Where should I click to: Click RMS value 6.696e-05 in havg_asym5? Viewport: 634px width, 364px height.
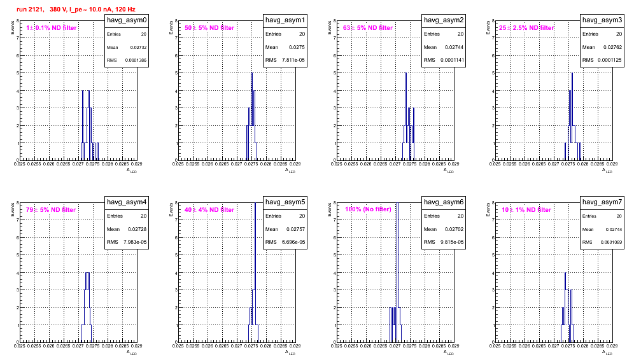(x=293, y=242)
